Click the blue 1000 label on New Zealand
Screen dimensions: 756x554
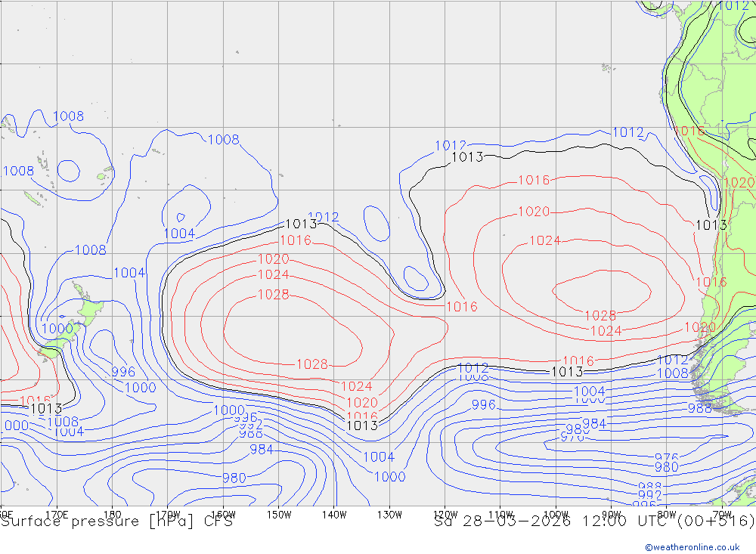click(57, 329)
